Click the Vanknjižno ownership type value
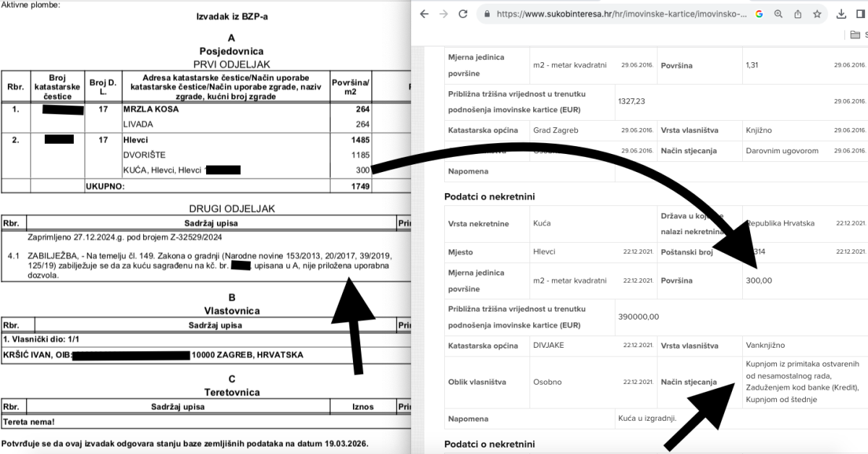This screenshot has width=868, height=454. pyautogui.click(x=765, y=345)
